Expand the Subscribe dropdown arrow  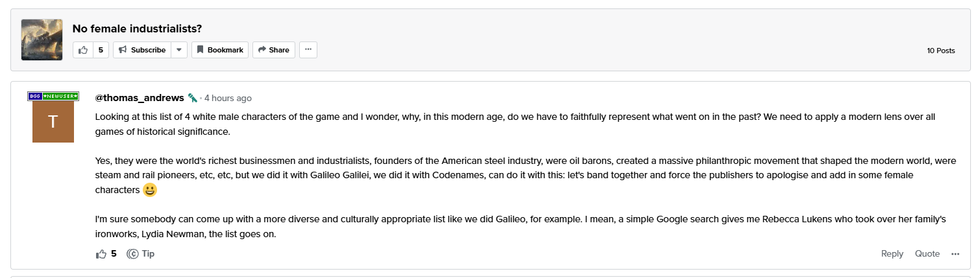pyautogui.click(x=179, y=50)
